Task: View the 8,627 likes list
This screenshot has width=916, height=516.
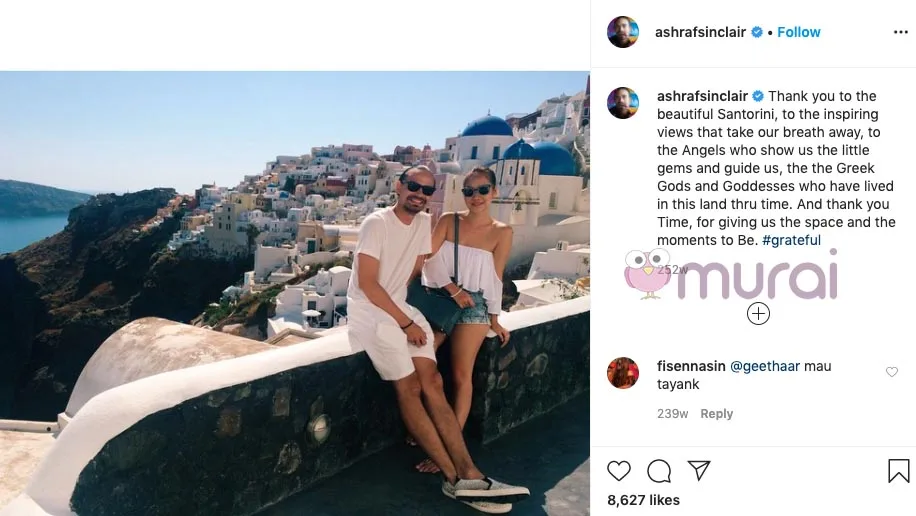Action: click(x=643, y=500)
